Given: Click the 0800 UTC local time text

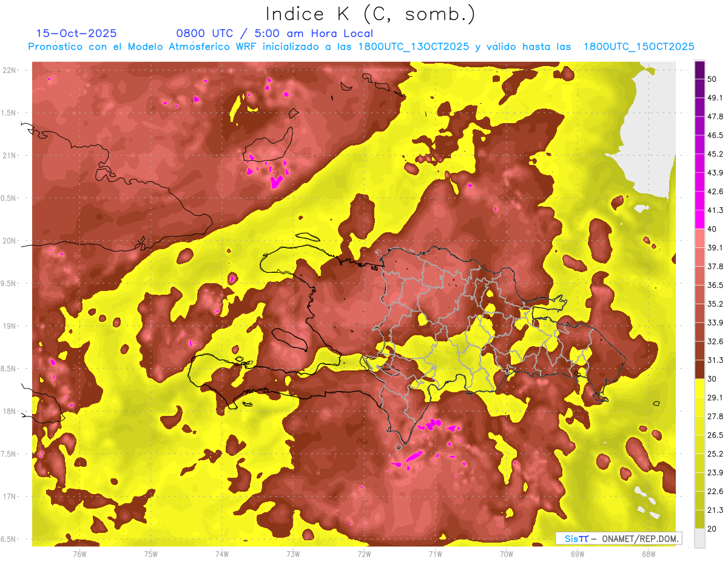Looking at the screenshot, I should pyautogui.click(x=274, y=33).
